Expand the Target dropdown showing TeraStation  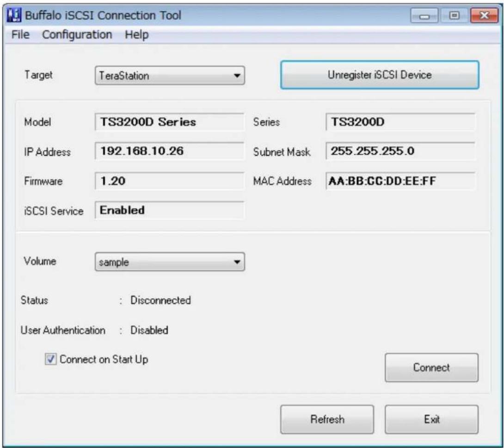pos(170,75)
